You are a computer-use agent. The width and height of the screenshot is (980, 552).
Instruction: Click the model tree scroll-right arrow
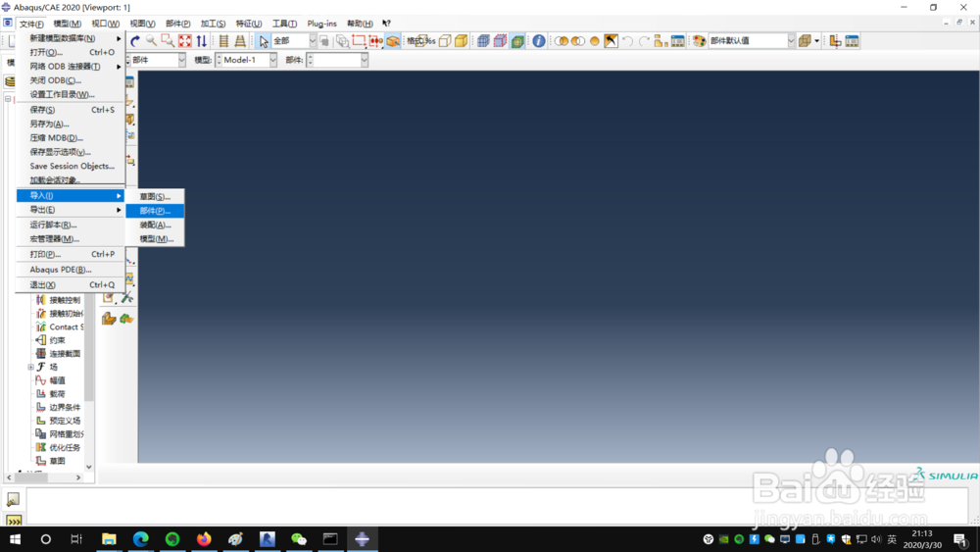click(x=78, y=477)
